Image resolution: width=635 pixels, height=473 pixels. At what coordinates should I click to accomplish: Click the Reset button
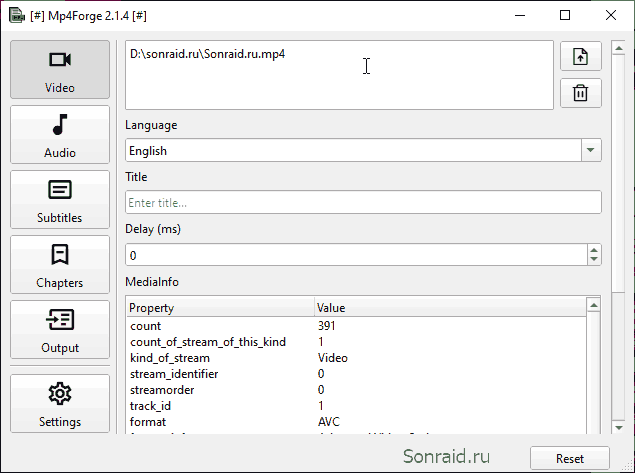click(x=570, y=458)
